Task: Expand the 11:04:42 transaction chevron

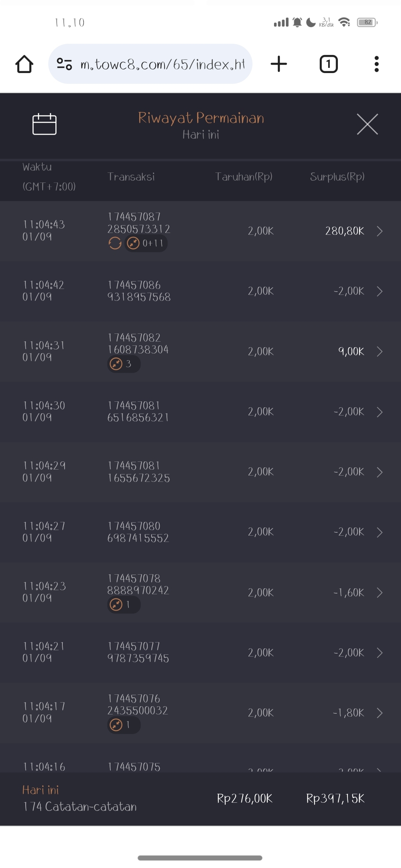Action: (x=379, y=291)
